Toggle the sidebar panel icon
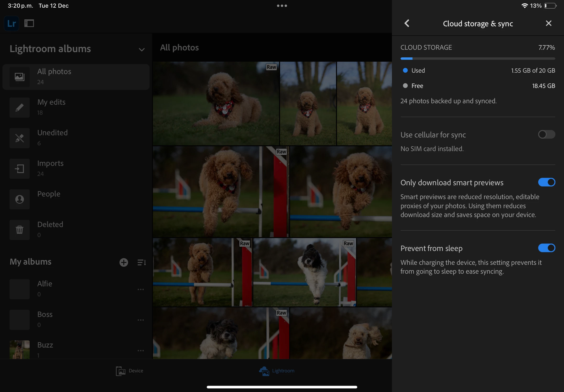This screenshot has width=564, height=392. point(29,23)
